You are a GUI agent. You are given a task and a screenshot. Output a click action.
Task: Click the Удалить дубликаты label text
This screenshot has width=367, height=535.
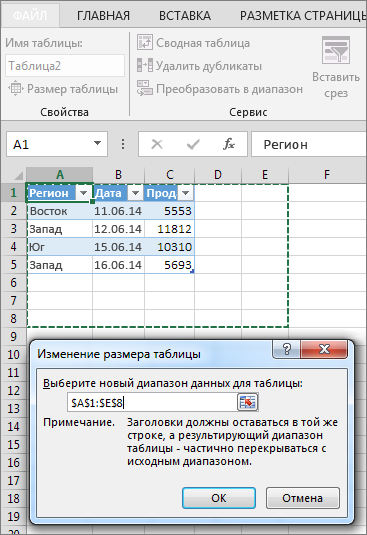[209, 66]
